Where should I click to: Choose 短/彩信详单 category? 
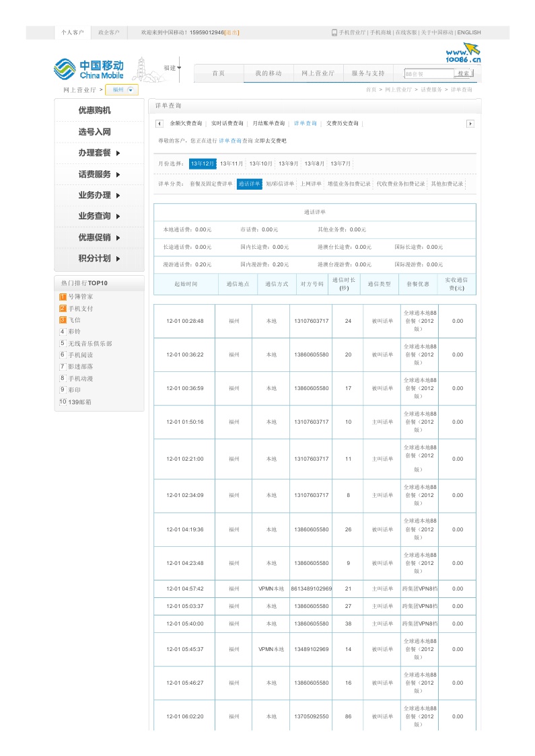(280, 184)
